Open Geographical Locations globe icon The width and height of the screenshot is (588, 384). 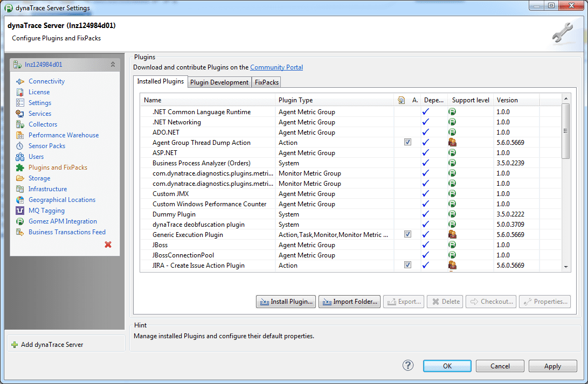pyautogui.click(x=20, y=200)
